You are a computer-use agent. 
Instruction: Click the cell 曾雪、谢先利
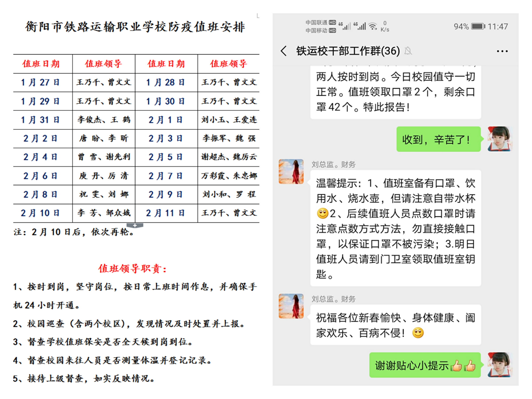[104, 157]
